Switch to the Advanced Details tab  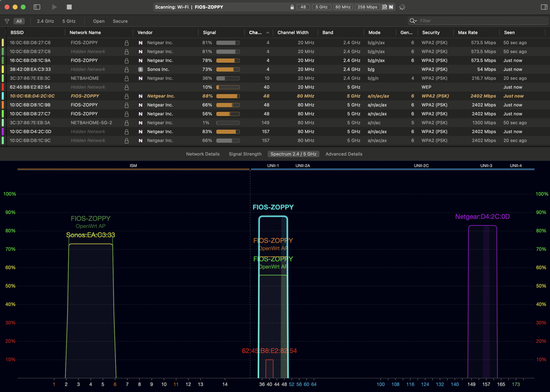point(344,154)
